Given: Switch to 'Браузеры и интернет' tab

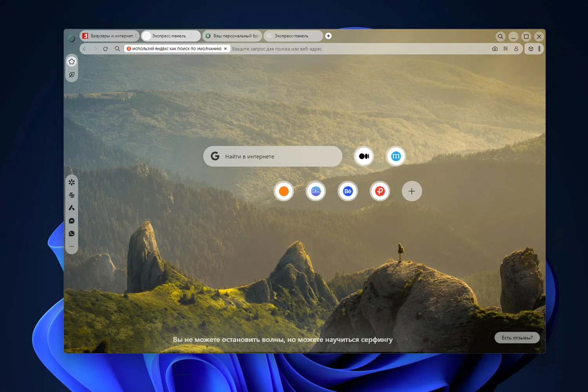Looking at the screenshot, I should pos(109,36).
